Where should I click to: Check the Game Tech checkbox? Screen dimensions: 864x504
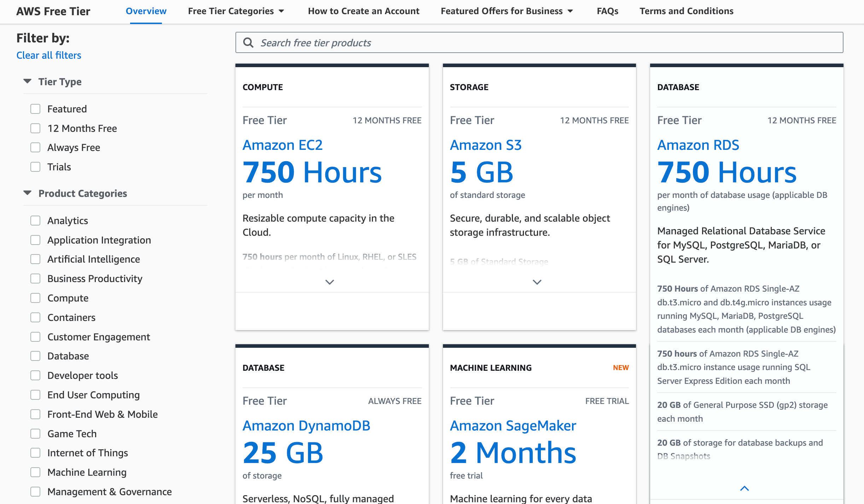coord(35,434)
